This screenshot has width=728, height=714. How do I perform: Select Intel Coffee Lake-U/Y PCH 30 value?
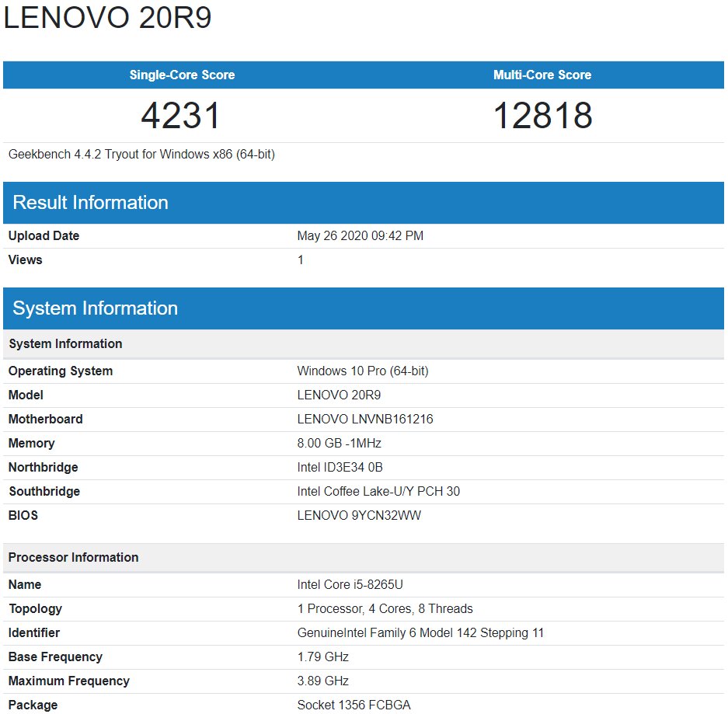[x=378, y=492]
